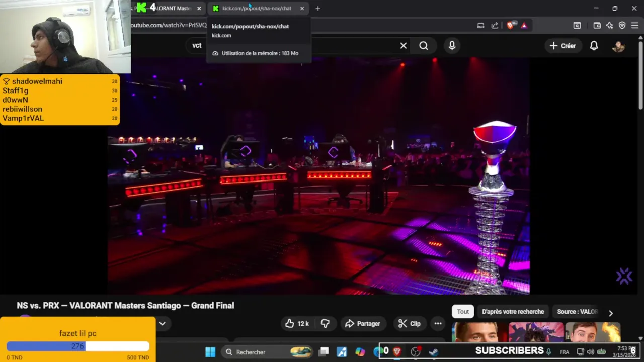Click the Brave Shields lion icon
This screenshot has width=644, height=362.
tap(511, 25)
